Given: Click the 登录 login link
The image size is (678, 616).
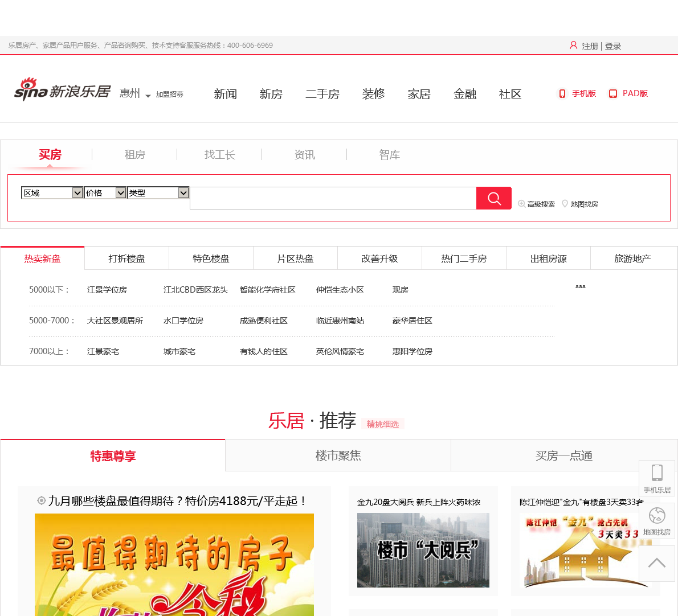Looking at the screenshot, I should (x=612, y=46).
